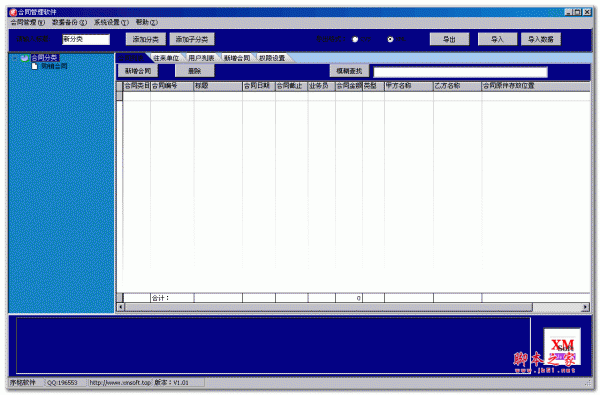Viewport: 600px width, 395px height.
Task: Switch to the 合同列表 tab
Action: [x=131, y=58]
